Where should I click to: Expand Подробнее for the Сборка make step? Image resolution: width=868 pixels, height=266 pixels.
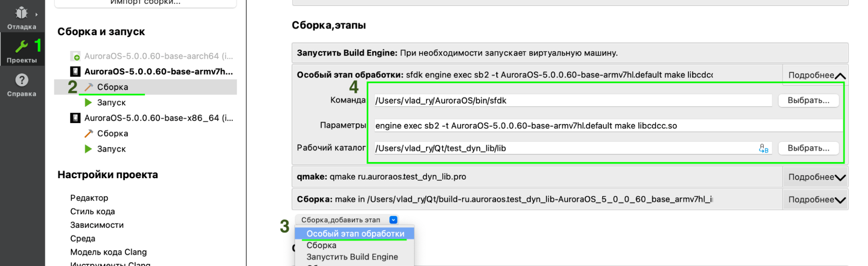(816, 200)
